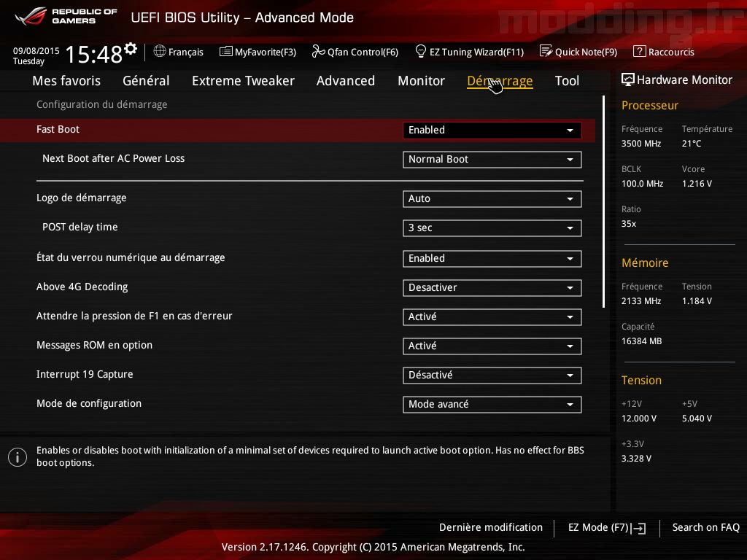Click the Above 4G Decoding label
The height and width of the screenshot is (560, 747).
82,287
